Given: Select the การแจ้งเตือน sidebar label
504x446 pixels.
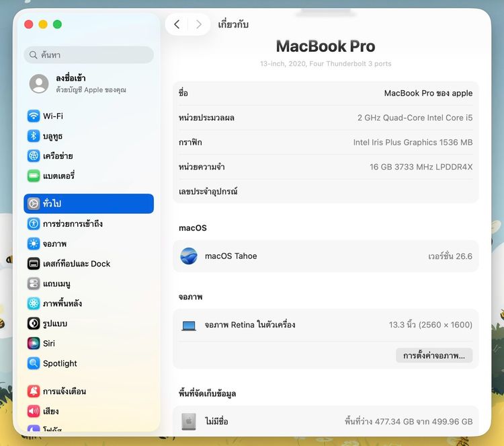Looking at the screenshot, I should tap(65, 392).
